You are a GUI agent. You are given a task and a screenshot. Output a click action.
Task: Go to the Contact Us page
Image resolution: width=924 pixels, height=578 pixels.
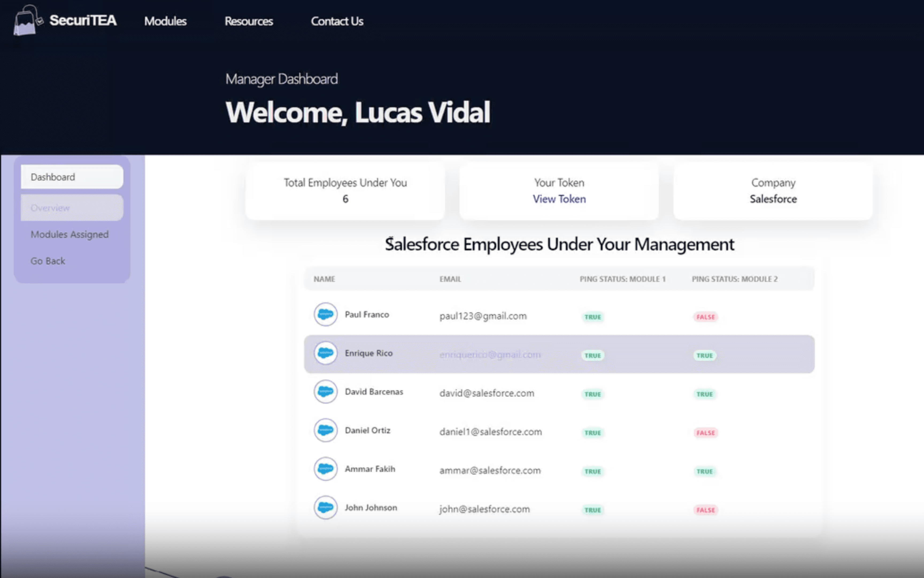click(337, 21)
